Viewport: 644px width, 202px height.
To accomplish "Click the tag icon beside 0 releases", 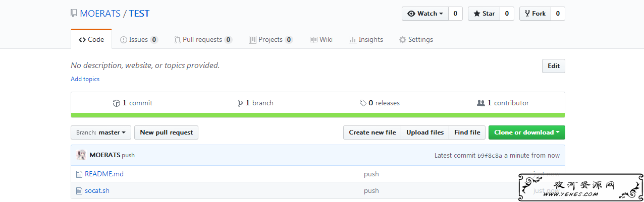I will pos(363,103).
